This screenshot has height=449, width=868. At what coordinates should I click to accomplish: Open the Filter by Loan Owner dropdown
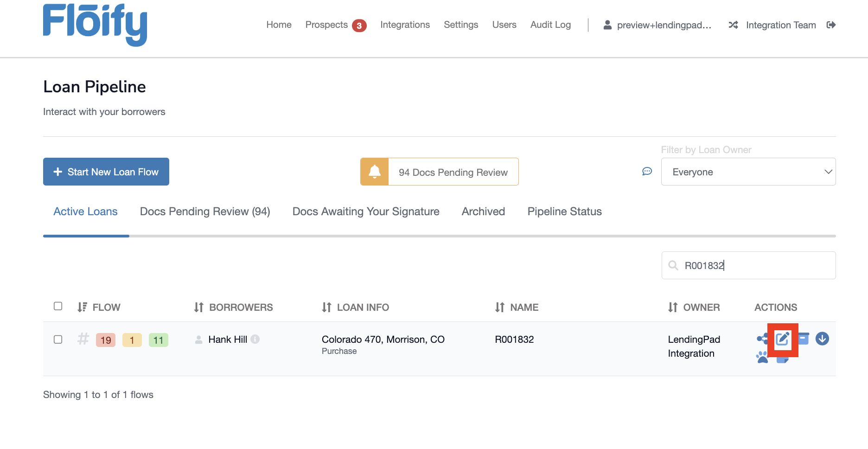click(x=748, y=172)
